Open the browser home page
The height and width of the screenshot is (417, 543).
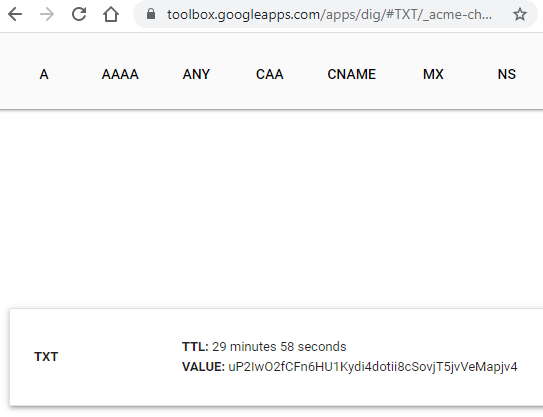[111, 15]
